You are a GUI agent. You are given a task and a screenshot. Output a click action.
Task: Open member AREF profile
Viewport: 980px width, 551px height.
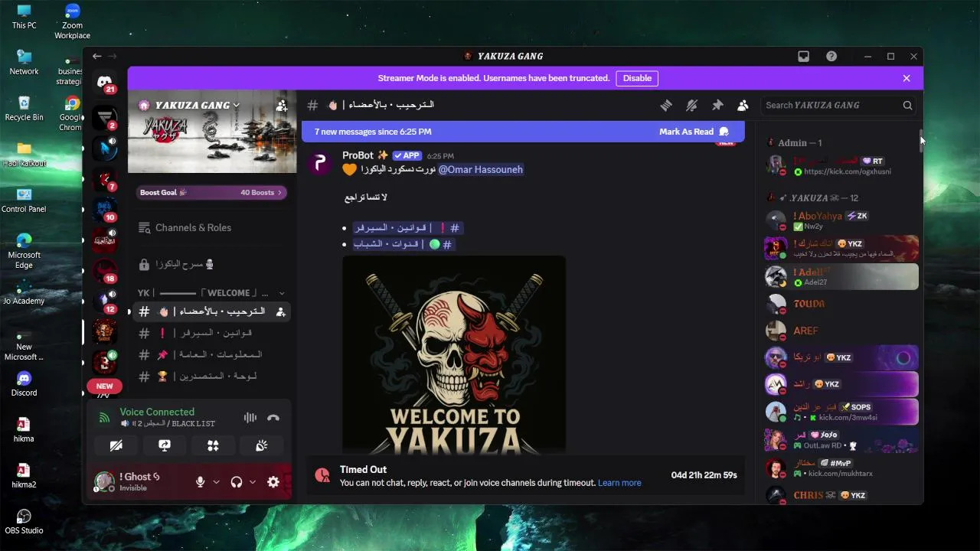click(841, 331)
